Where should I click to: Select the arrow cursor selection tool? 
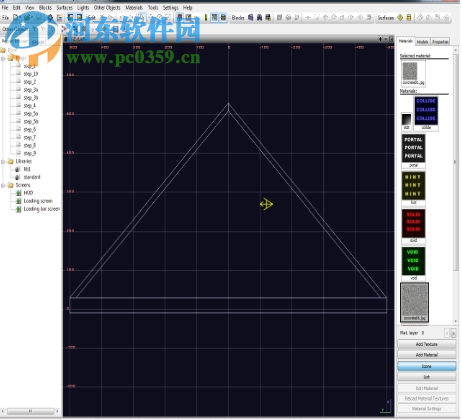pos(142,17)
